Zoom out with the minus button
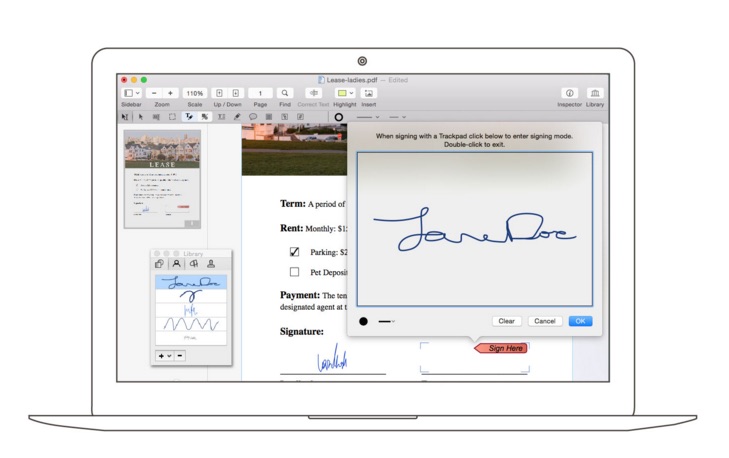This screenshot has height=458, width=729. (x=153, y=93)
